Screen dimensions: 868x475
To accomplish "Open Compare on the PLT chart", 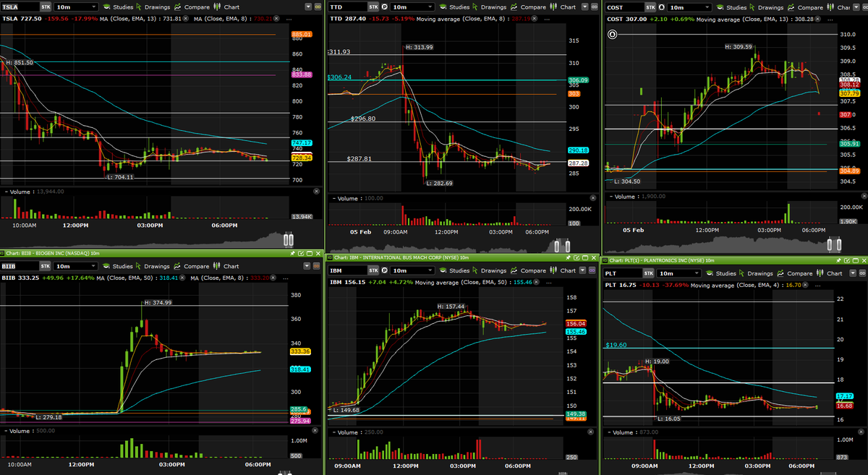I will pos(794,273).
